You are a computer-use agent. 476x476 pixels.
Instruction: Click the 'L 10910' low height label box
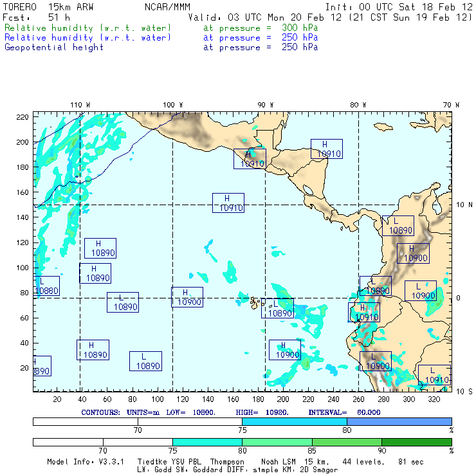pos(434,375)
